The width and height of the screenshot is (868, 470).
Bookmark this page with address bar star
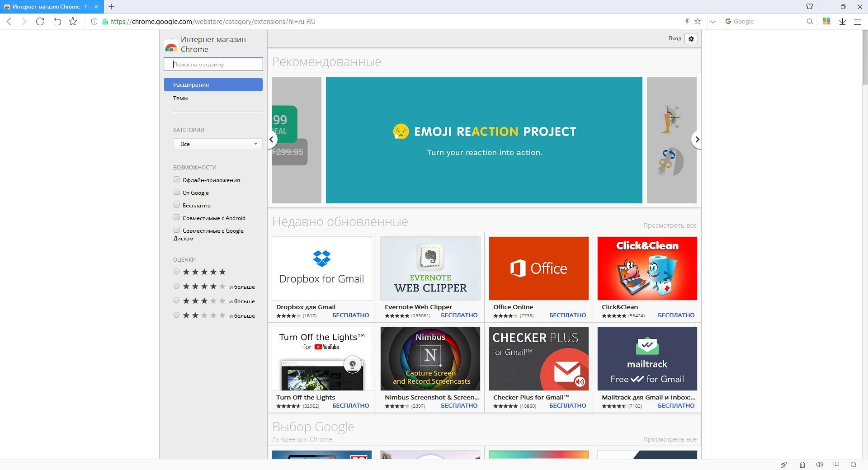click(698, 21)
